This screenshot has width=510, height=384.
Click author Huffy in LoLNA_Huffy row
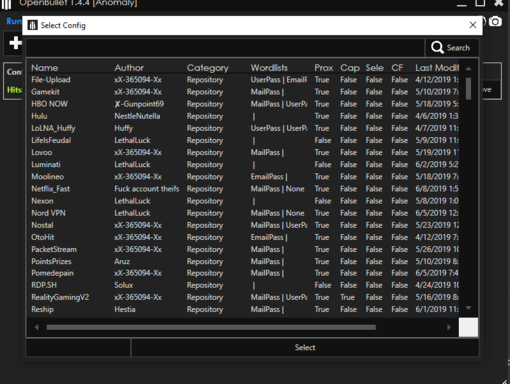pyautogui.click(x=123, y=128)
